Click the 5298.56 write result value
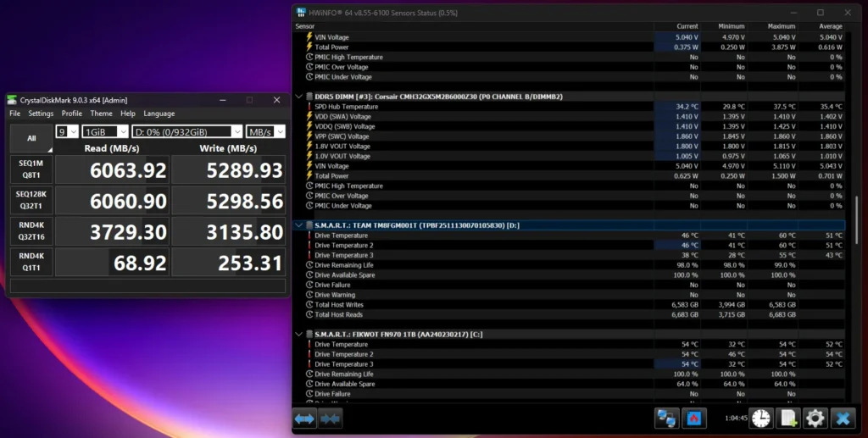This screenshot has height=438, width=868. coord(245,202)
